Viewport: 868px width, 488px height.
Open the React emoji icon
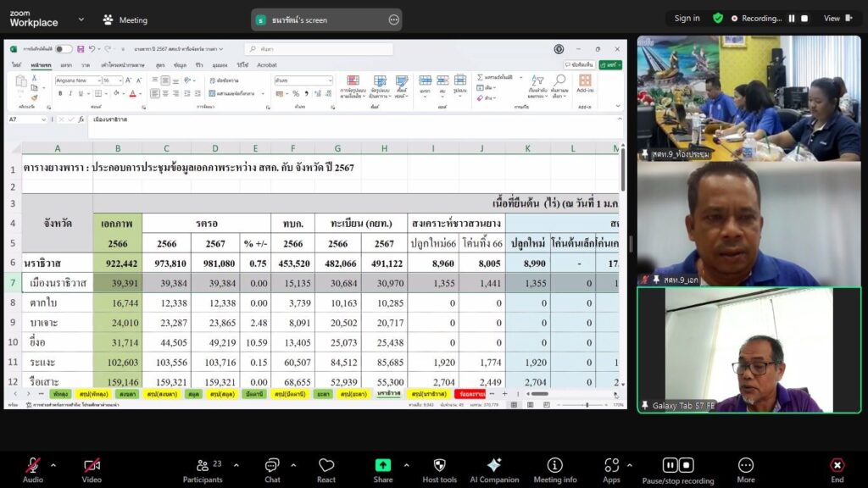(x=326, y=465)
